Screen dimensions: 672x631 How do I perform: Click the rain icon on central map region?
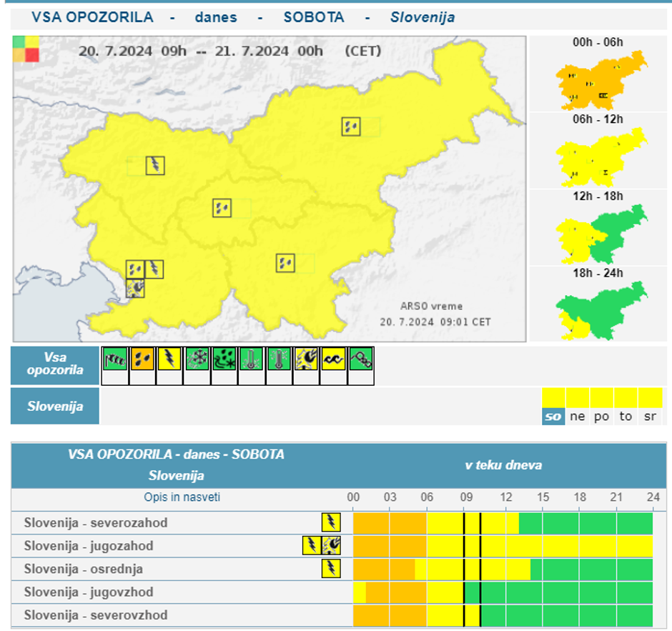[x=222, y=208]
